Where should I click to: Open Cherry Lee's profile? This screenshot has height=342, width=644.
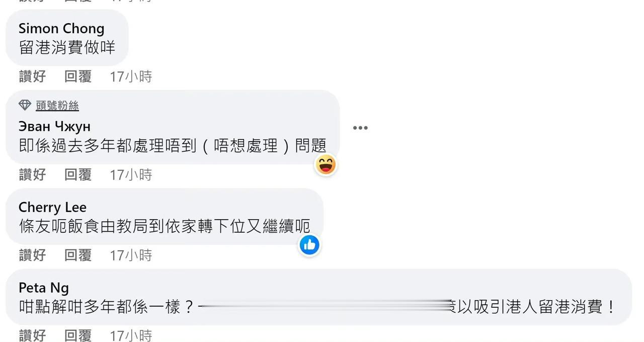tap(52, 208)
